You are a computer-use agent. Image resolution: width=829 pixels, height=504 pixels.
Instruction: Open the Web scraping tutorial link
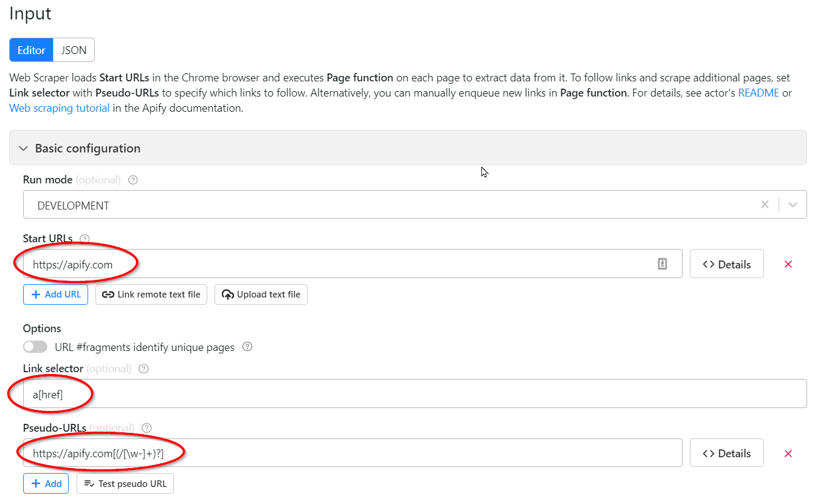click(60, 108)
